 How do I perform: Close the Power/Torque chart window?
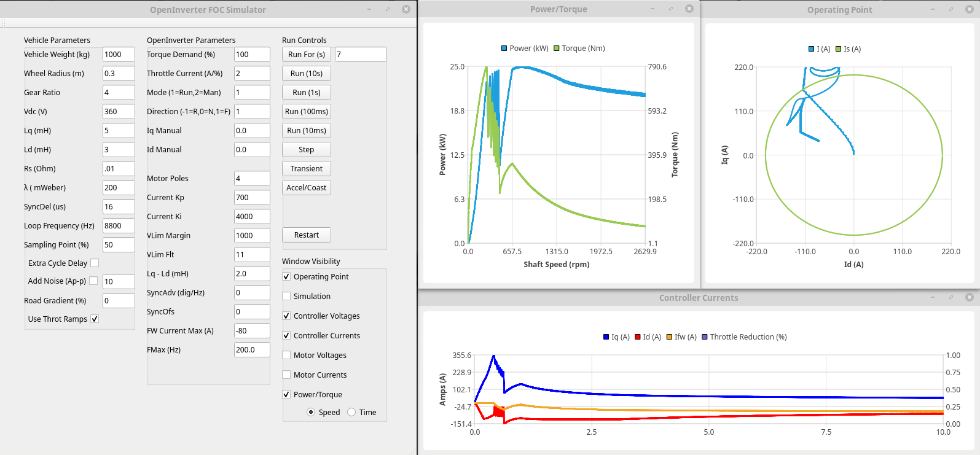point(689,9)
